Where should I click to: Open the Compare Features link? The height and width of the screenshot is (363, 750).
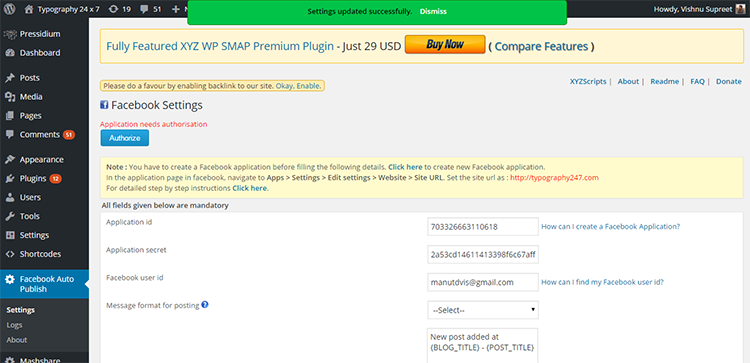pos(541,46)
